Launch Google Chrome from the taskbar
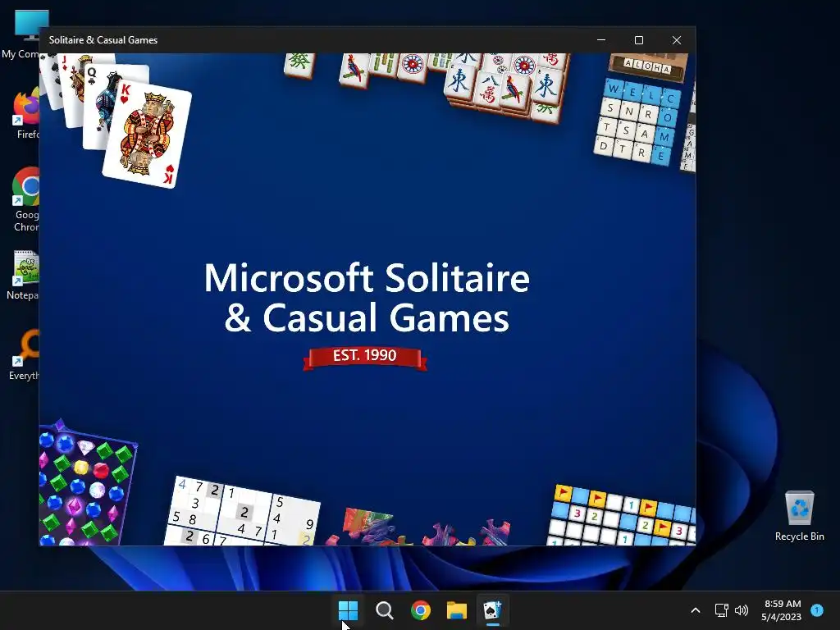The image size is (840, 630). point(421,609)
